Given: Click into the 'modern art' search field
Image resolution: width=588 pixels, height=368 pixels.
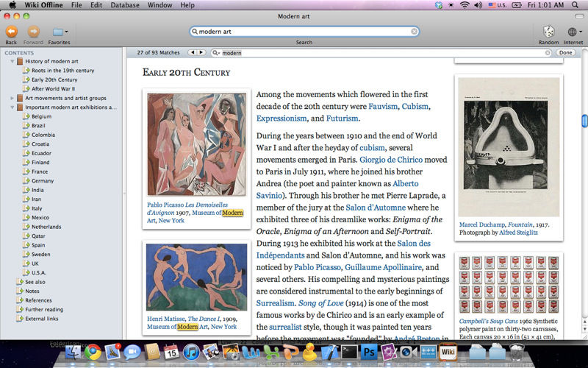Looking at the screenshot, I should [304, 32].
